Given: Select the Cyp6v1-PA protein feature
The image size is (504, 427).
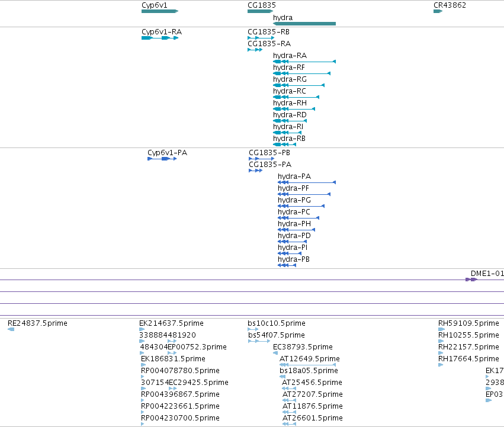Looking at the screenshot, I should (162, 159).
